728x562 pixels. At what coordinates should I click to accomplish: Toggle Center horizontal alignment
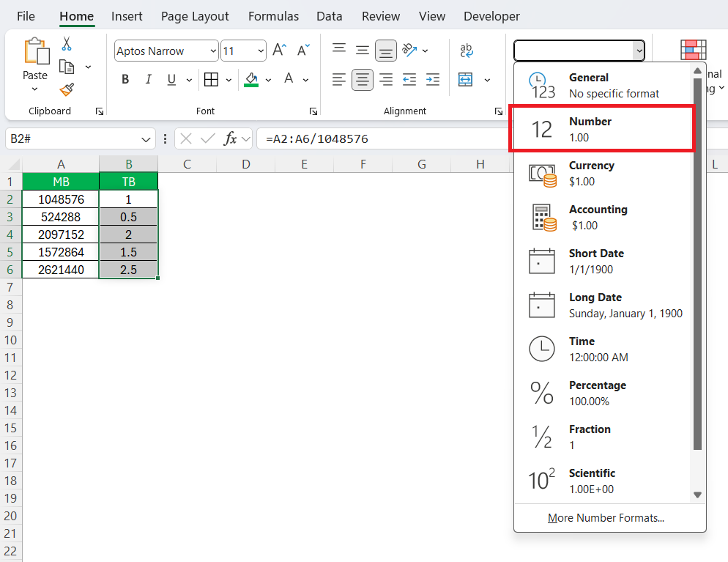pos(362,80)
